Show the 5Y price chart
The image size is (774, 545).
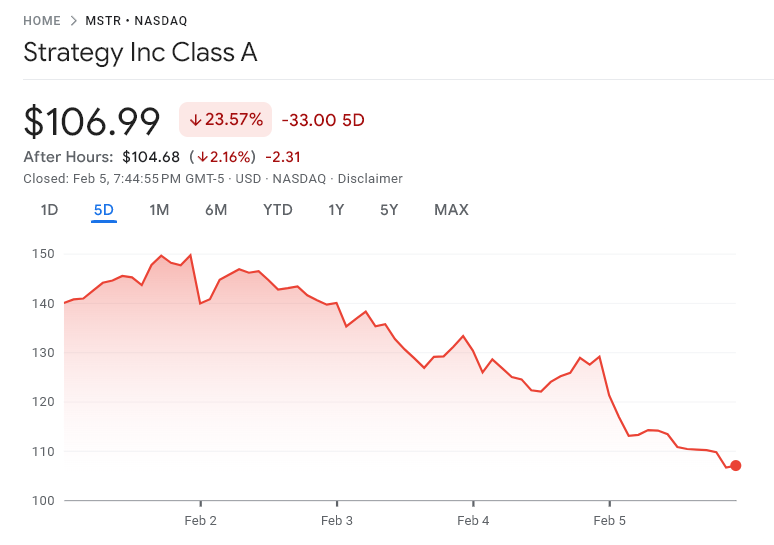coord(389,210)
